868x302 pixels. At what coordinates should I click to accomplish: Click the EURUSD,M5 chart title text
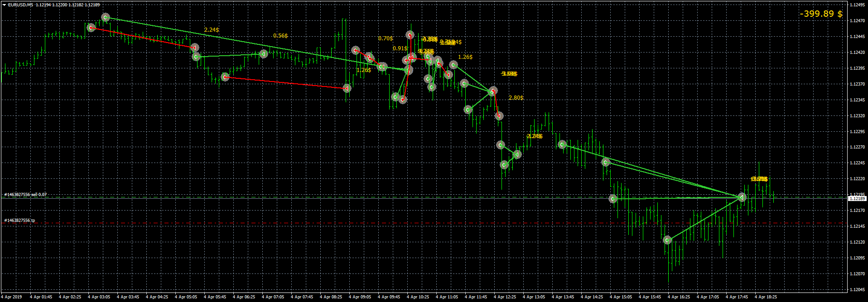tap(20, 5)
